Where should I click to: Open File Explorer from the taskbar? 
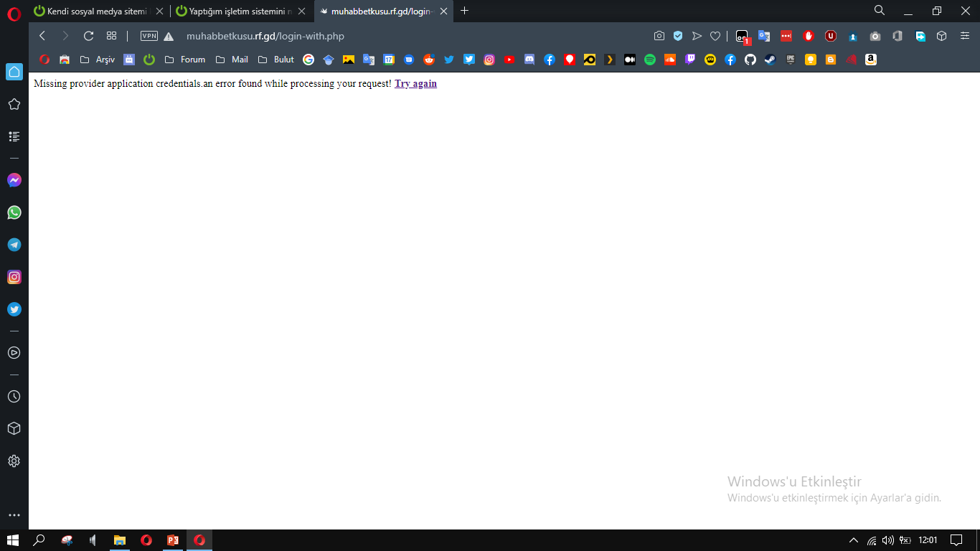[x=120, y=540]
